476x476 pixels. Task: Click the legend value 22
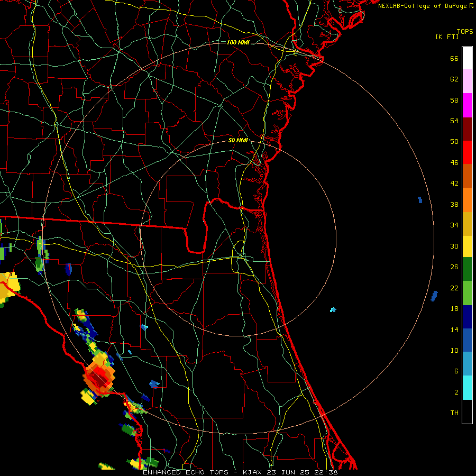[x=454, y=288]
